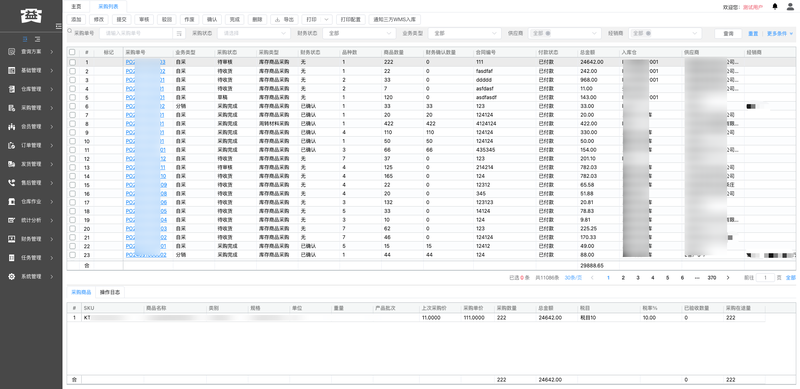Check the checkbox for row 12
This screenshot has height=389, width=800.
(72, 159)
